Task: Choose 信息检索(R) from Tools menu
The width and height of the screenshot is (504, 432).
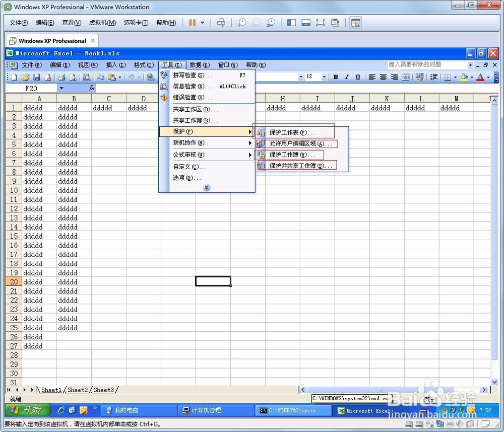Action: pyautogui.click(x=207, y=86)
